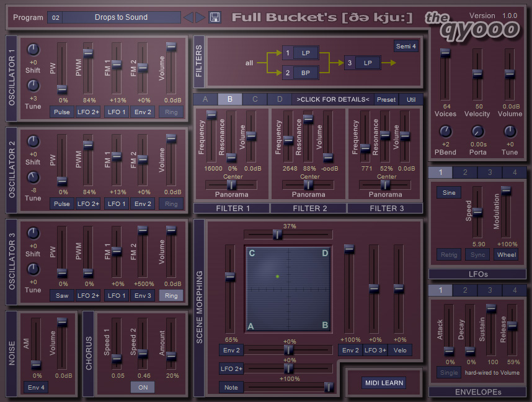Click the master Tune knob

coord(510,131)
